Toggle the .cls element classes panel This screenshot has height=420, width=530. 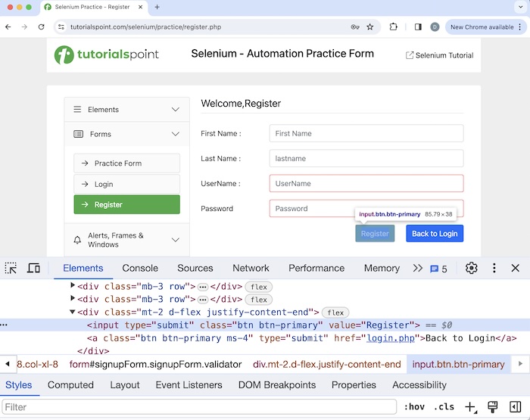[x=444, y=407]
